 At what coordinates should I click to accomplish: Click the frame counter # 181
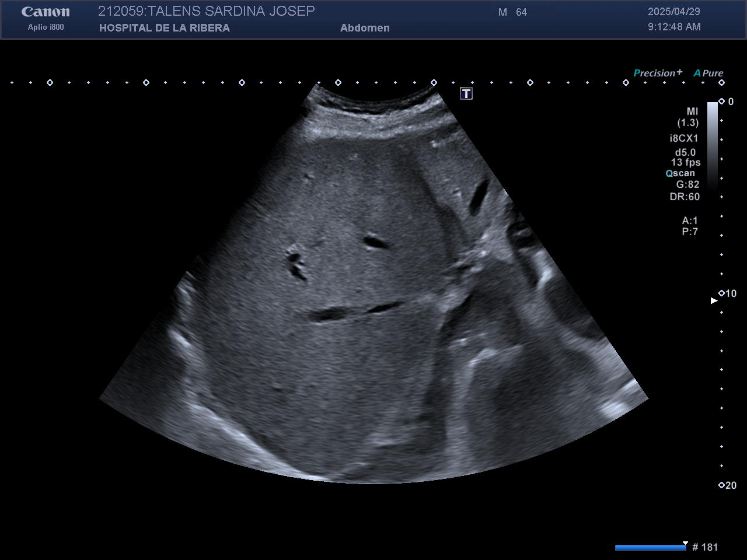pos(705,547)
